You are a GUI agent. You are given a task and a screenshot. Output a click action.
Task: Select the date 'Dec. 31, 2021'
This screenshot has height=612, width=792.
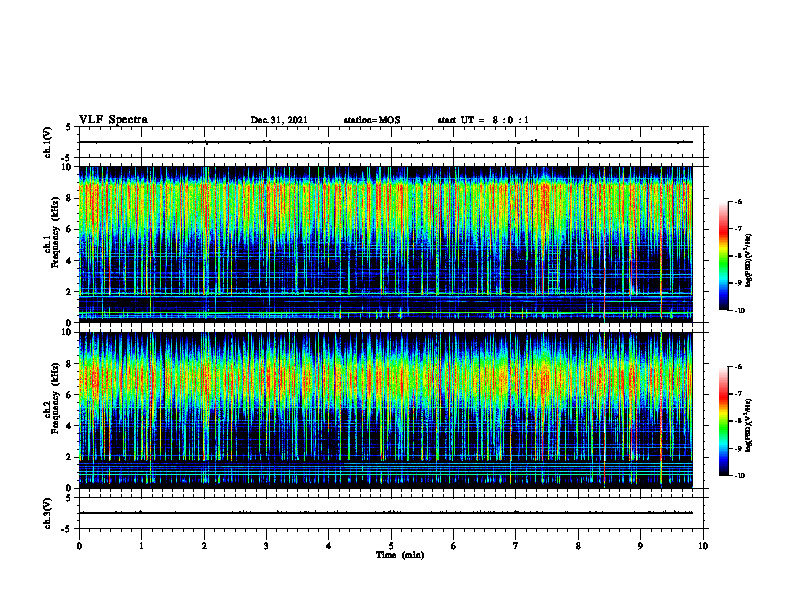[279, 120]
